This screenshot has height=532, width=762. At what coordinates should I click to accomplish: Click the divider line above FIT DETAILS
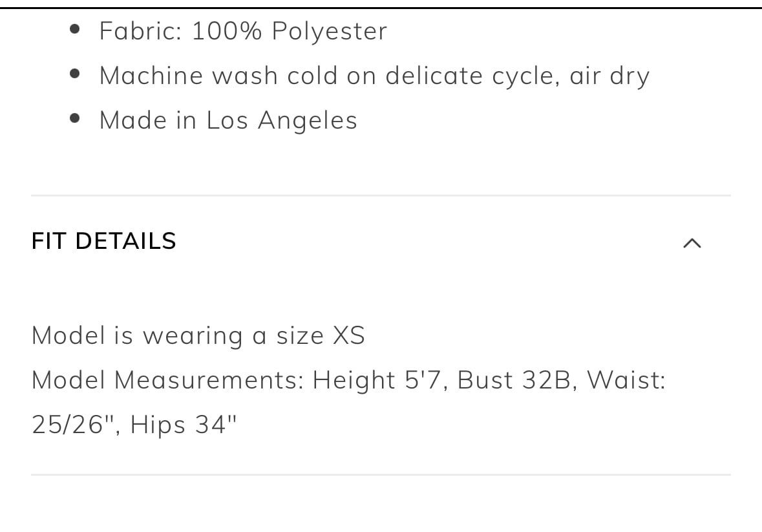(381, 196)
